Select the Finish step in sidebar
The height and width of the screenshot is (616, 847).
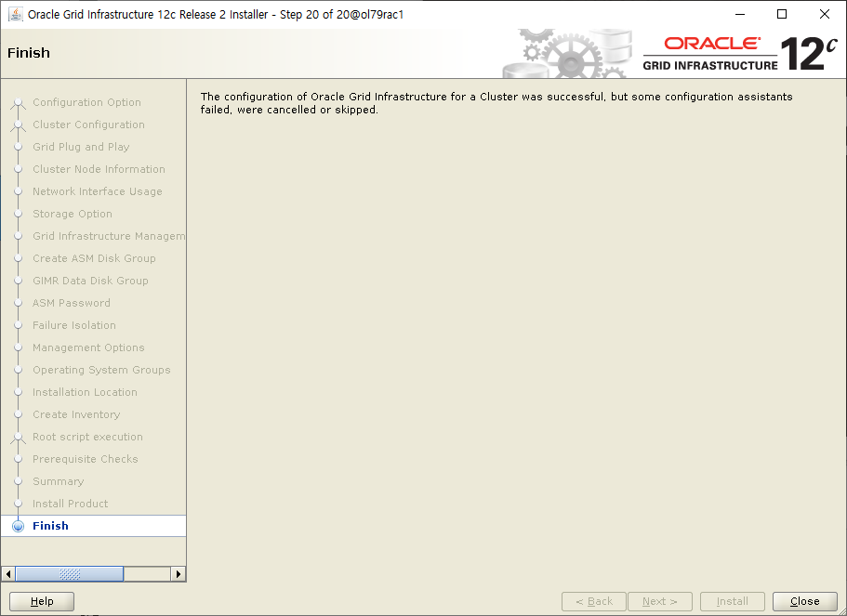[51, 526]
